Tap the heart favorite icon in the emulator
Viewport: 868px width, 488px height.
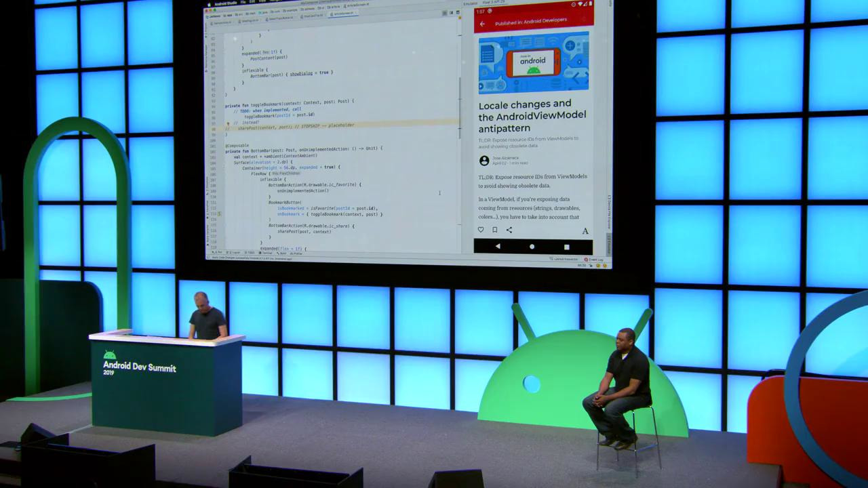tap(481, 230)
